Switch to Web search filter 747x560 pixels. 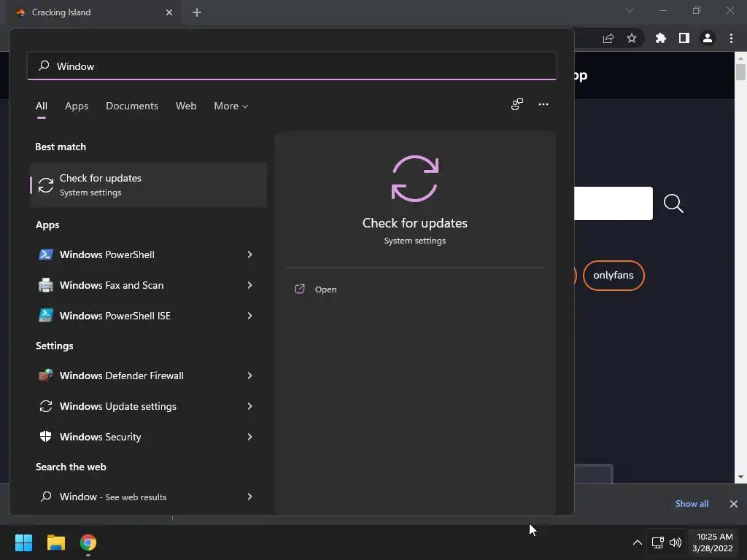point(186,106)
